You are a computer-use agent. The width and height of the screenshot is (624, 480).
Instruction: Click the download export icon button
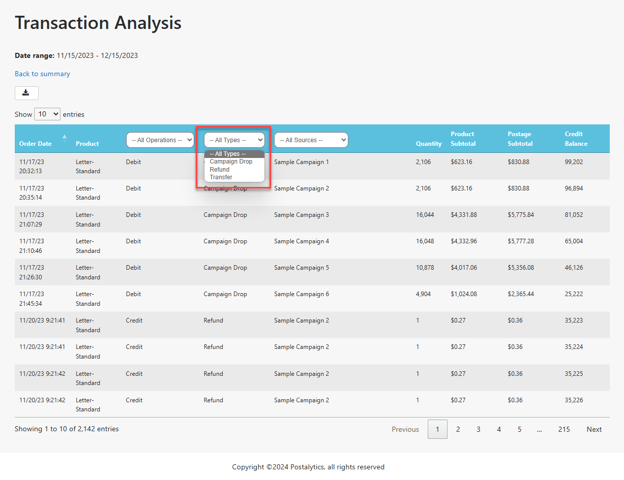pos(26,93)
